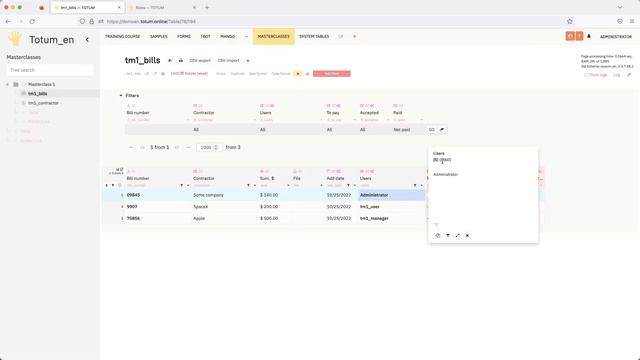Open the SYSTEM TABLES menu
The width and height of the screenshot is (640, 360).
pos(314,36)
